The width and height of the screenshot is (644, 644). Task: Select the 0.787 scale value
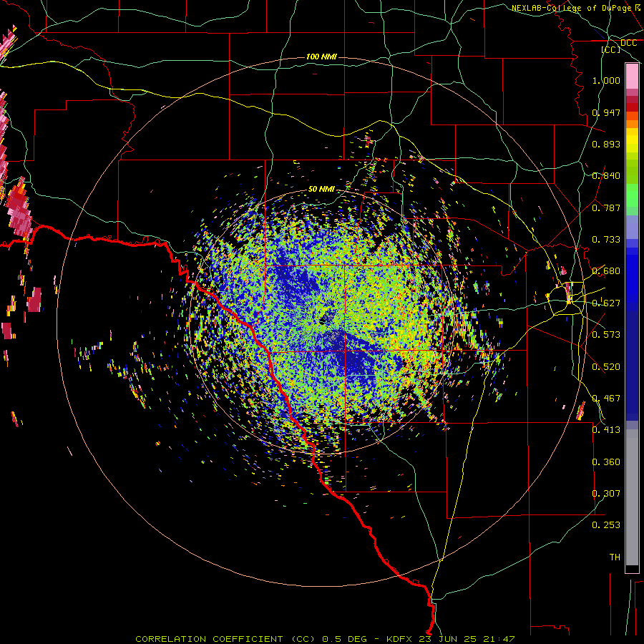606,208
